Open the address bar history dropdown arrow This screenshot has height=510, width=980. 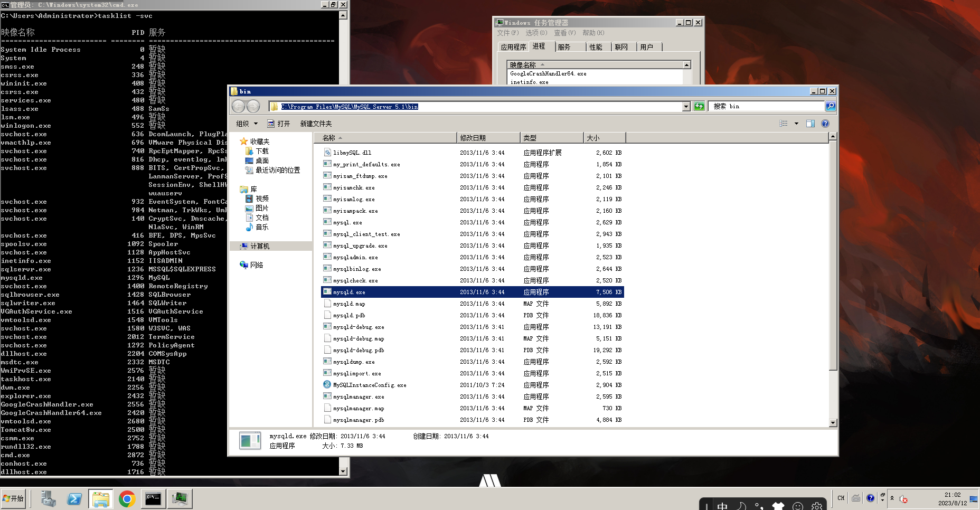(685, 106)
